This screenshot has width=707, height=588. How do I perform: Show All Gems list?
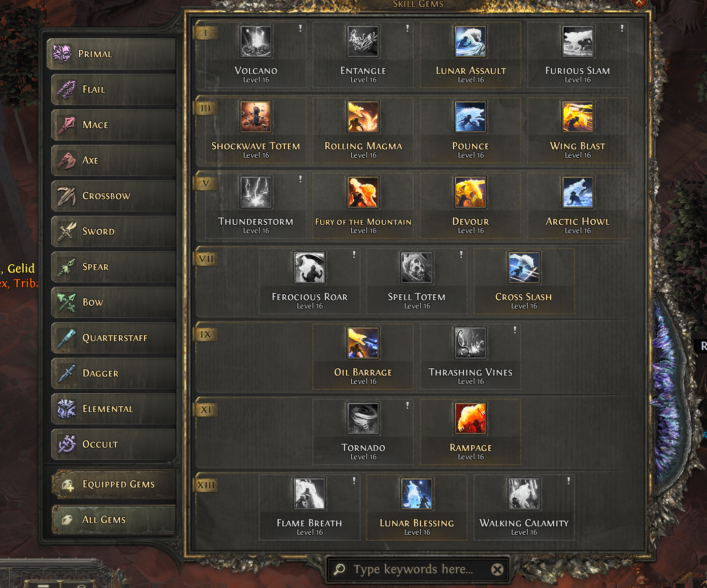click(114, 520)
